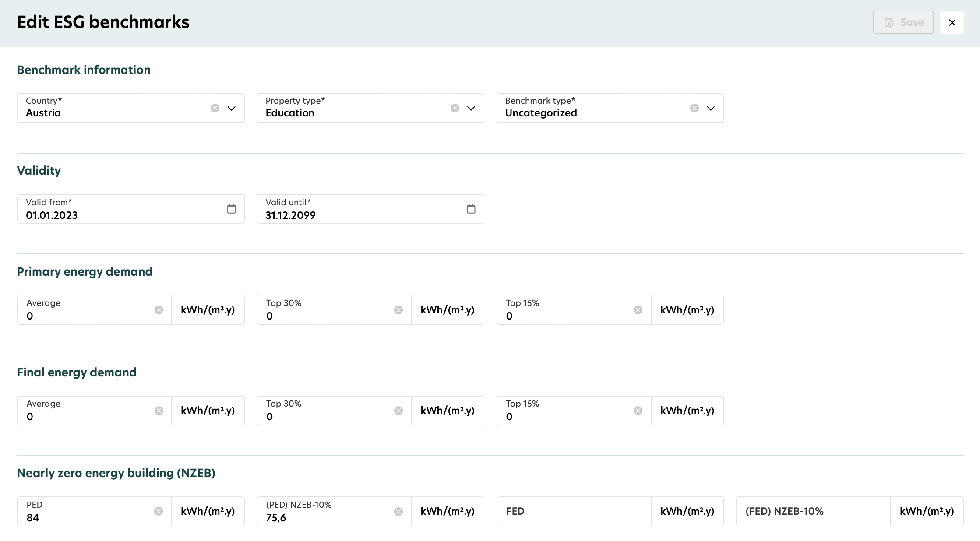Expand the Property type dropdown
The height and width of the screenshot is (541, 980).
471,108
